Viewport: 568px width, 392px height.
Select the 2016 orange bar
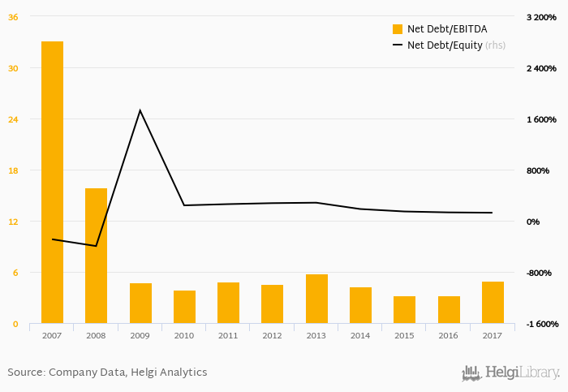pyautogui.click(x=449, y=309)
